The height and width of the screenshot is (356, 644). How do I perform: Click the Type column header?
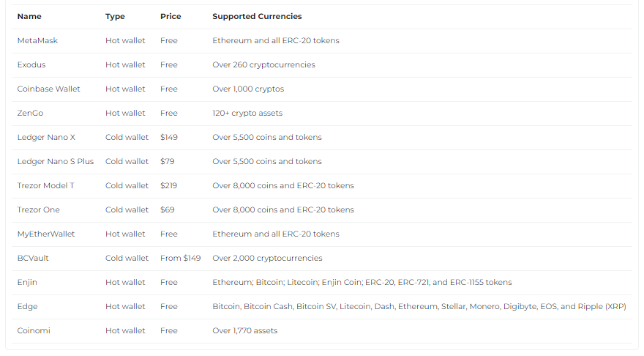click(x=115, y=16)
